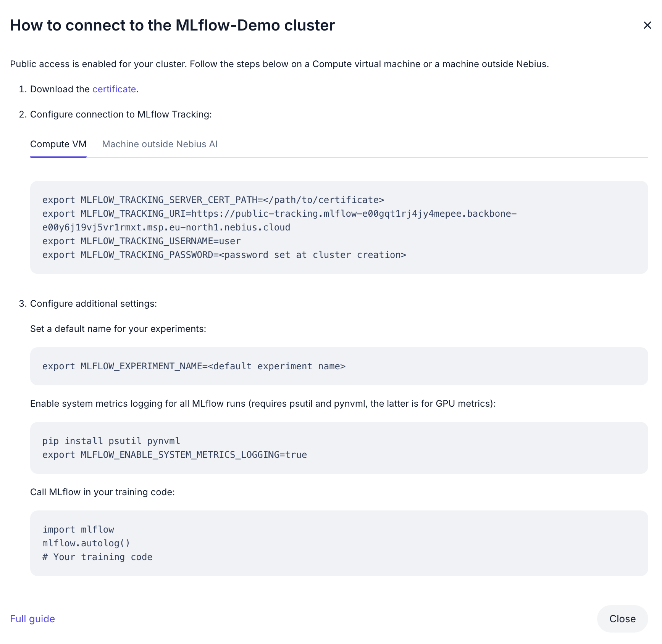Open the certificate download link

(114, 89)
